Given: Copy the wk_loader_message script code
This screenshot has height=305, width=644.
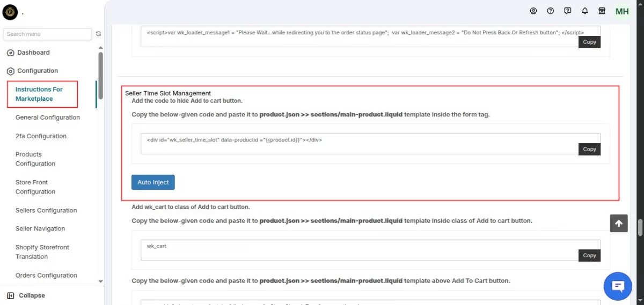Looking at the screenshot, I should (589, 42).
